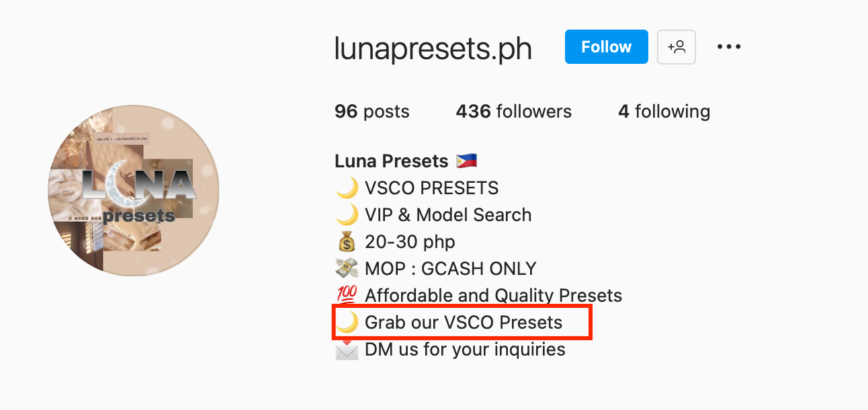Viewport: 868px width, 410px height.
Task: Open the Luna Presets profile picture
Action: click(134, 190)
